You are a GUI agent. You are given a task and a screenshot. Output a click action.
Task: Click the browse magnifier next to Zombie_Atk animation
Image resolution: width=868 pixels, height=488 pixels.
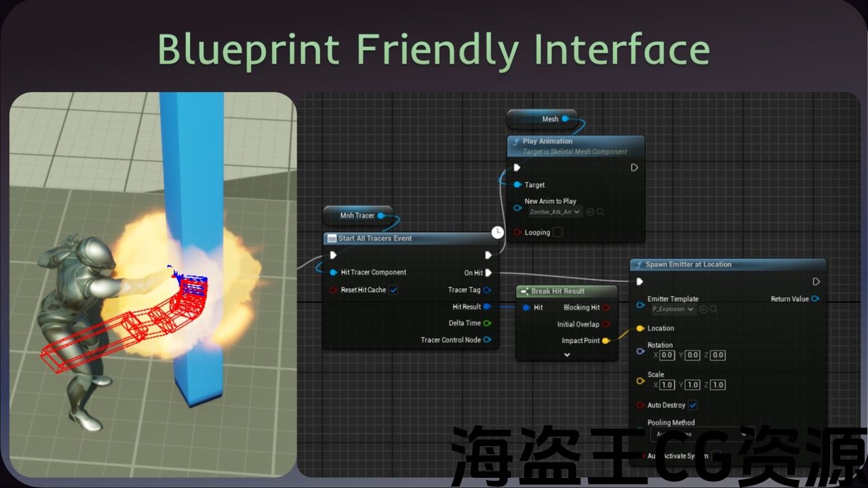(x=600, y=212)
